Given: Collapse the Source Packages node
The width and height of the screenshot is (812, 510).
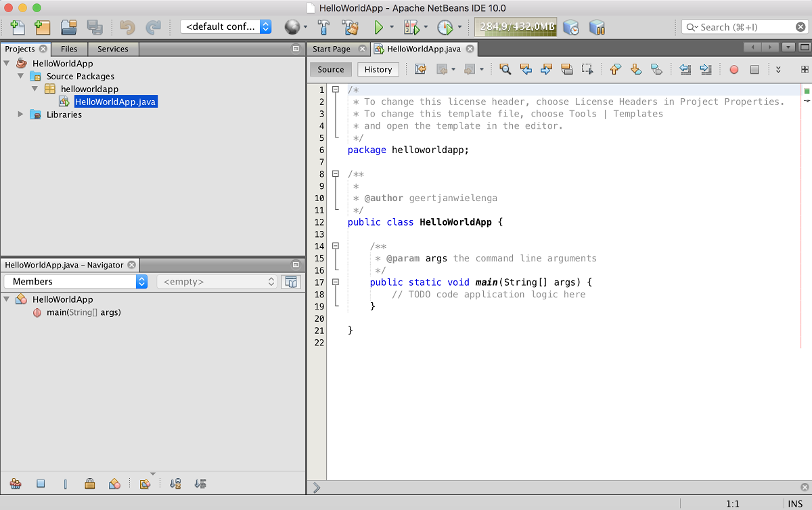Looking at the screenshot, I should click(21, 76).
